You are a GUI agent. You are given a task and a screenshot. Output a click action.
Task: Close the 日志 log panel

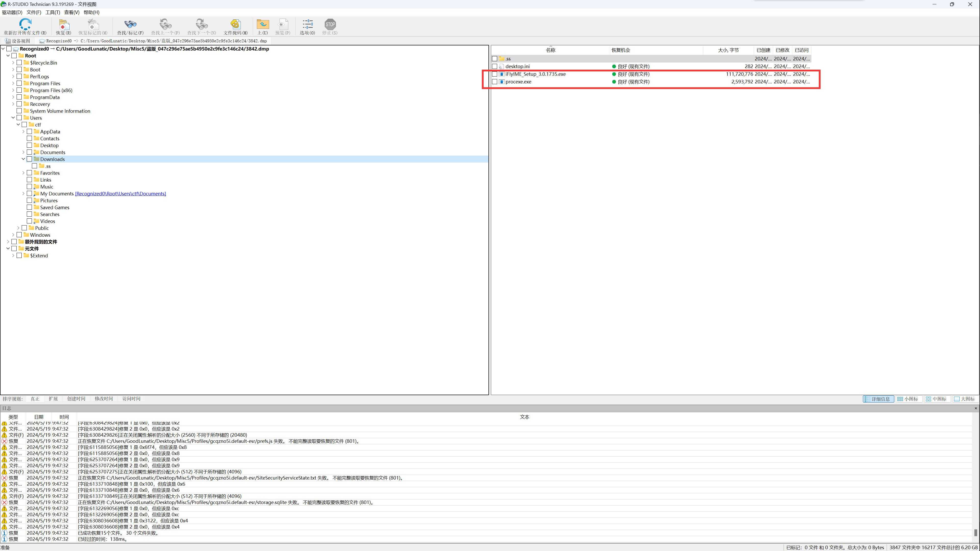click(976, 408)
